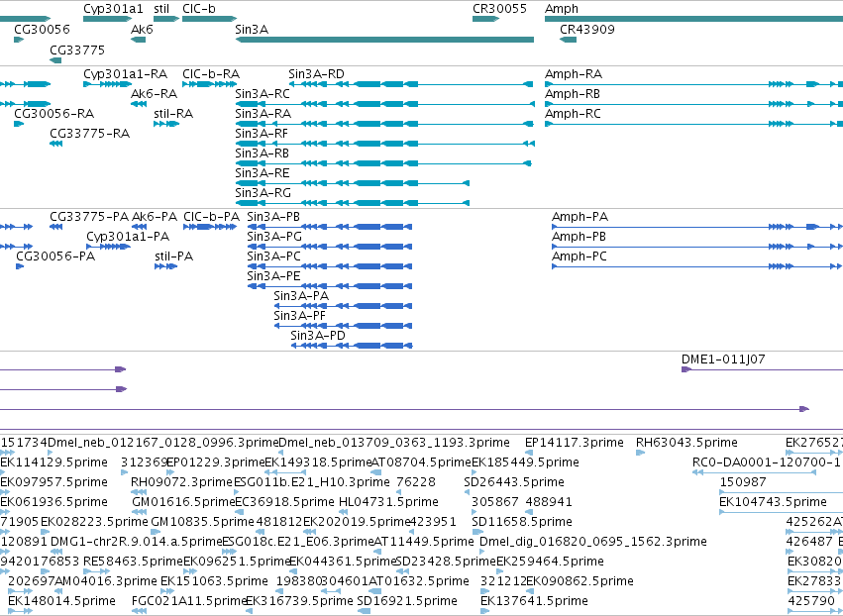Click the 150987 feature label

point(743,482)
